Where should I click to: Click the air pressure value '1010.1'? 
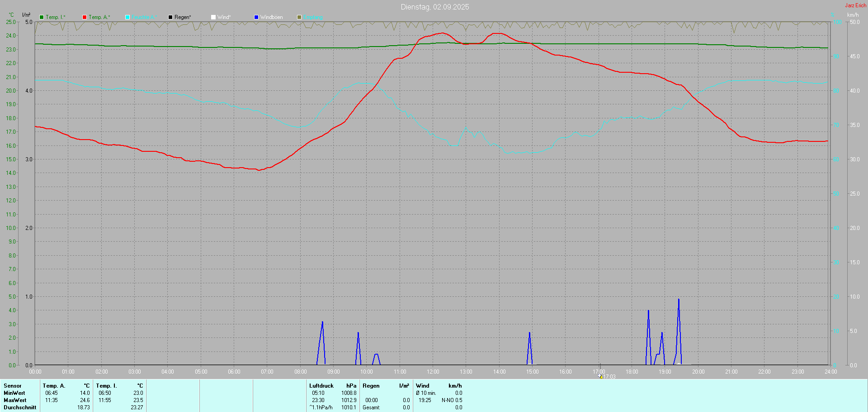[349, 407]
